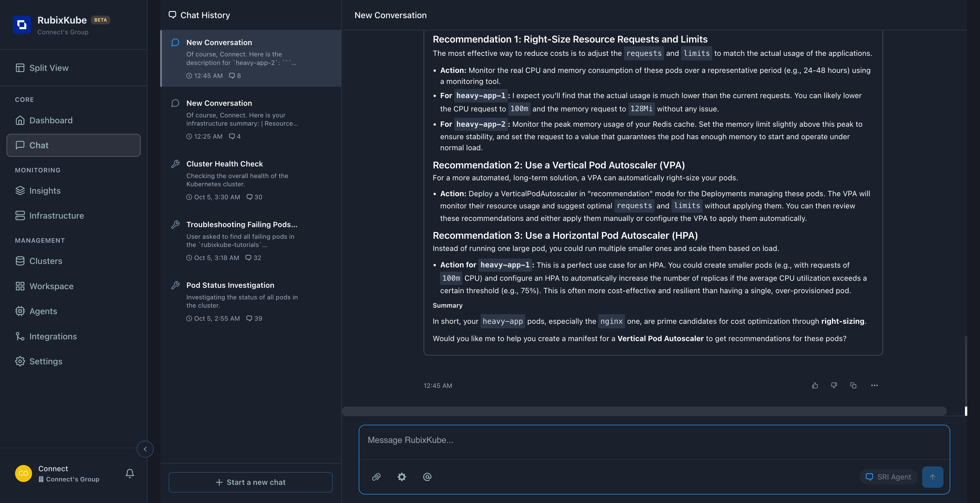Send message with the arrow button

click(x=932, y=477)
